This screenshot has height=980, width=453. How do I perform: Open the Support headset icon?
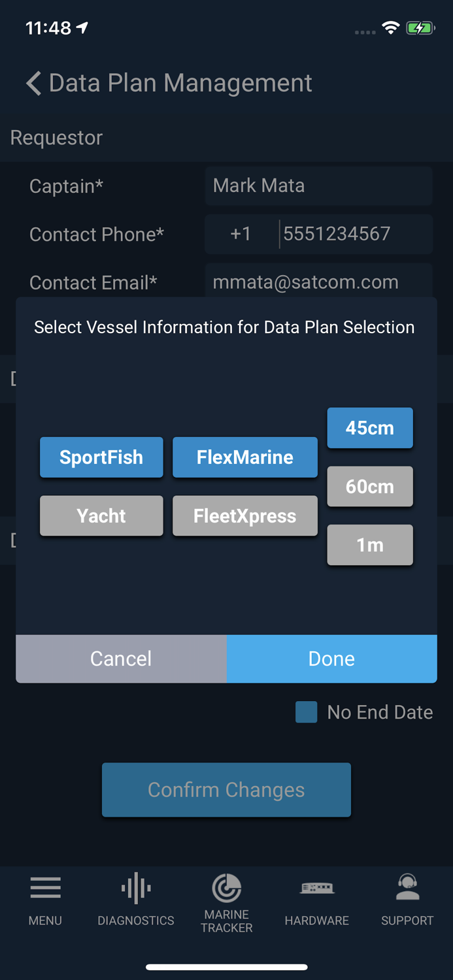click(x=407, y=887)
